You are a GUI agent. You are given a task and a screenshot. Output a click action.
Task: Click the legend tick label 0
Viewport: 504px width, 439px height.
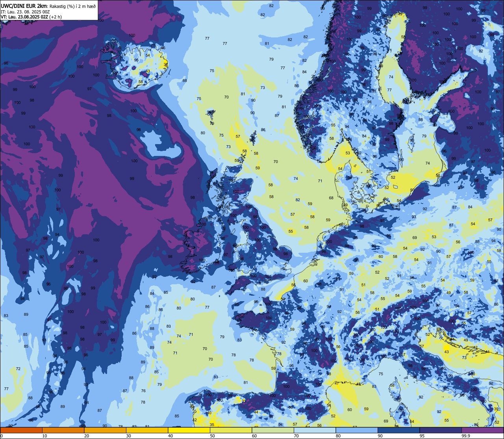[x=2, y=436]
